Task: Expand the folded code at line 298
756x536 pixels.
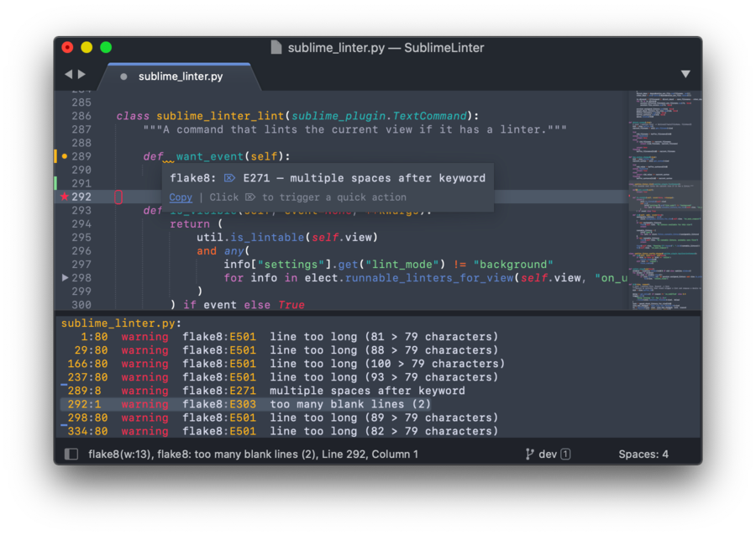Action: 66,277
